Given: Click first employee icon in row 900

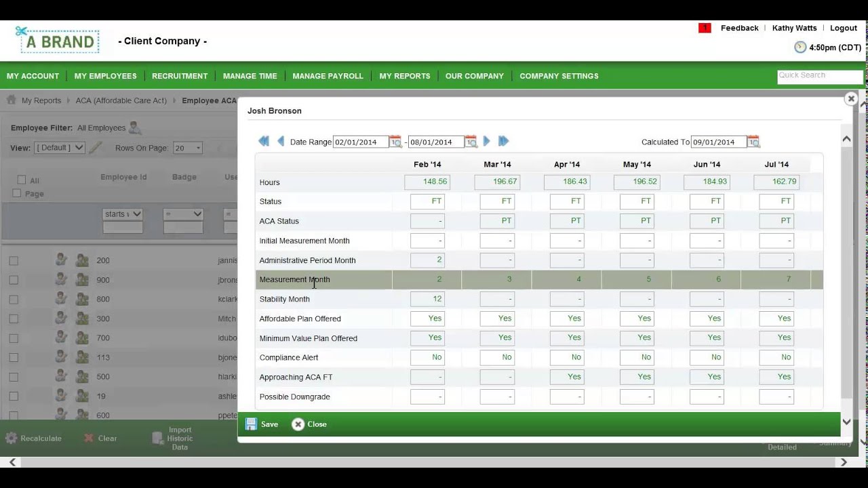Looking at the screenshot, I should pos(62,279).
